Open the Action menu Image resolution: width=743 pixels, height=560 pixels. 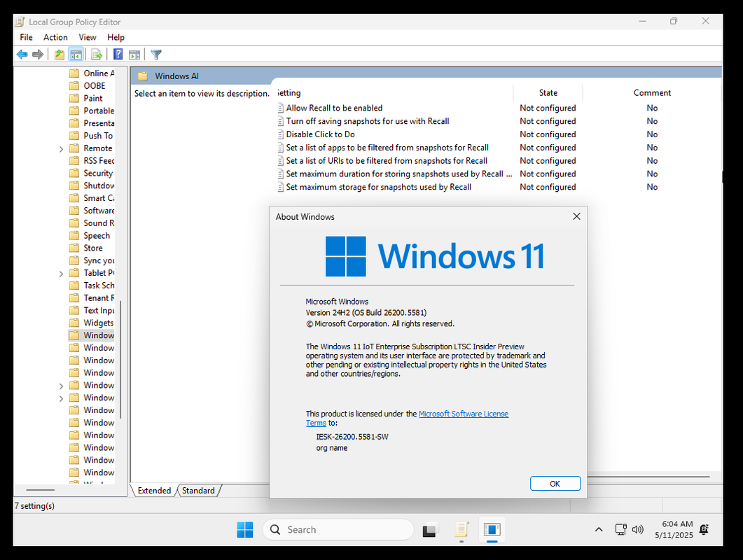pyautogui.click(x=55, y=37)
